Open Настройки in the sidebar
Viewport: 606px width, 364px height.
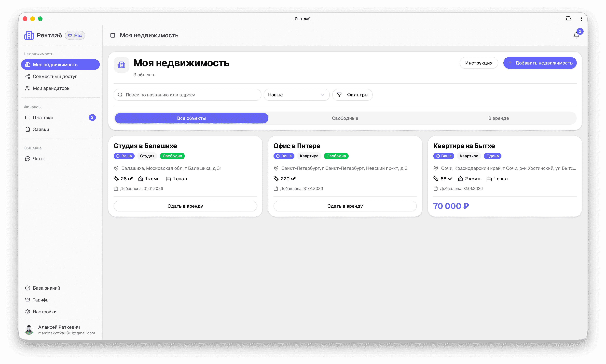(45, 312)
